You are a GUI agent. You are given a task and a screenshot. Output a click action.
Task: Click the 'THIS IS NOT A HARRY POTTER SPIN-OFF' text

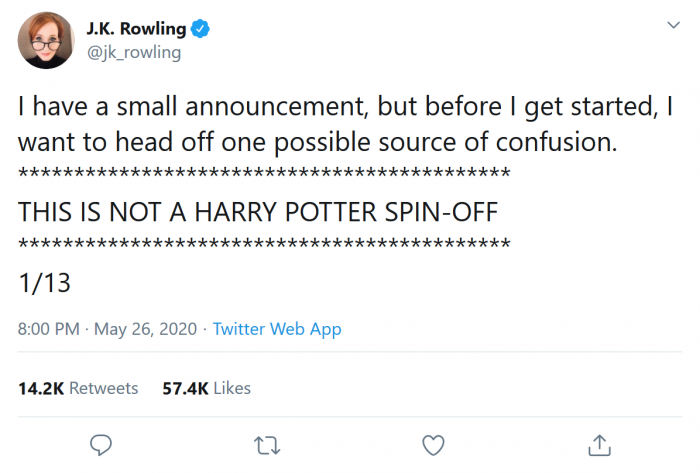tap(258, 212)
